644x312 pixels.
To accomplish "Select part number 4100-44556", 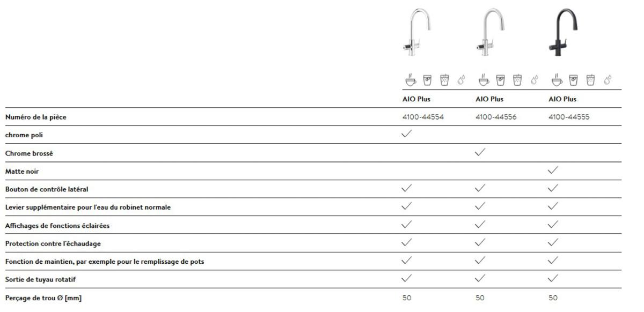I will coord(496,117).
